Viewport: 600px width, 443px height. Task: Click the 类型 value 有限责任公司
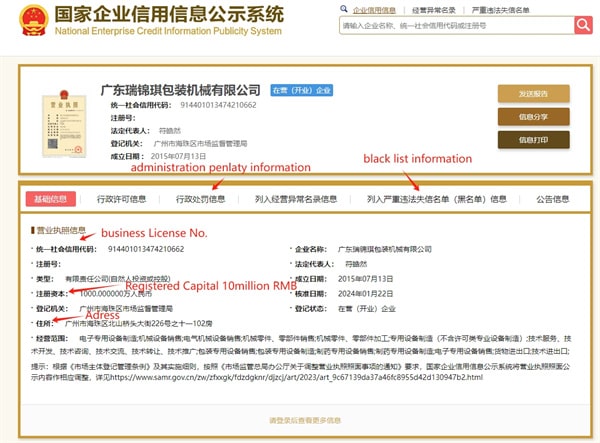click(118, 279)
